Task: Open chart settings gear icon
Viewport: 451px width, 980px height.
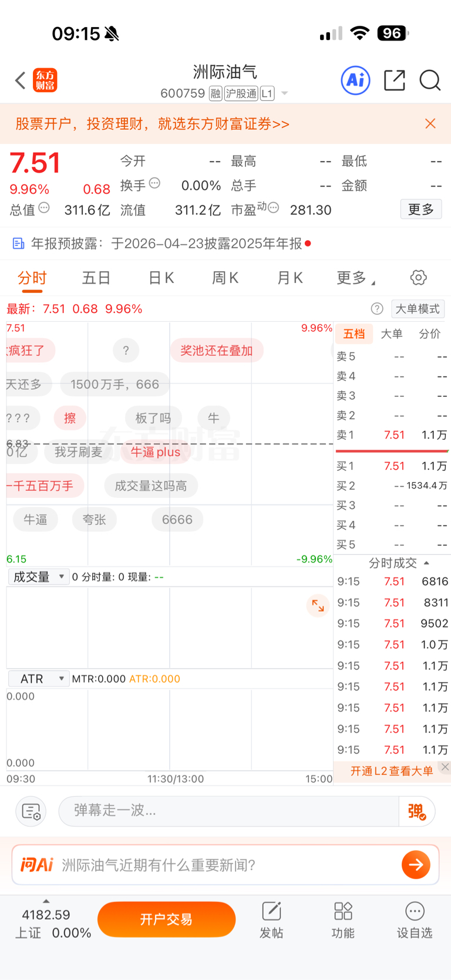Action: [418, 277]
